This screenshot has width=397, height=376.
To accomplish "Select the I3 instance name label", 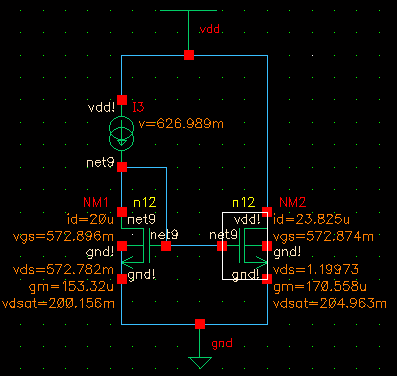I will click(138, 107).
